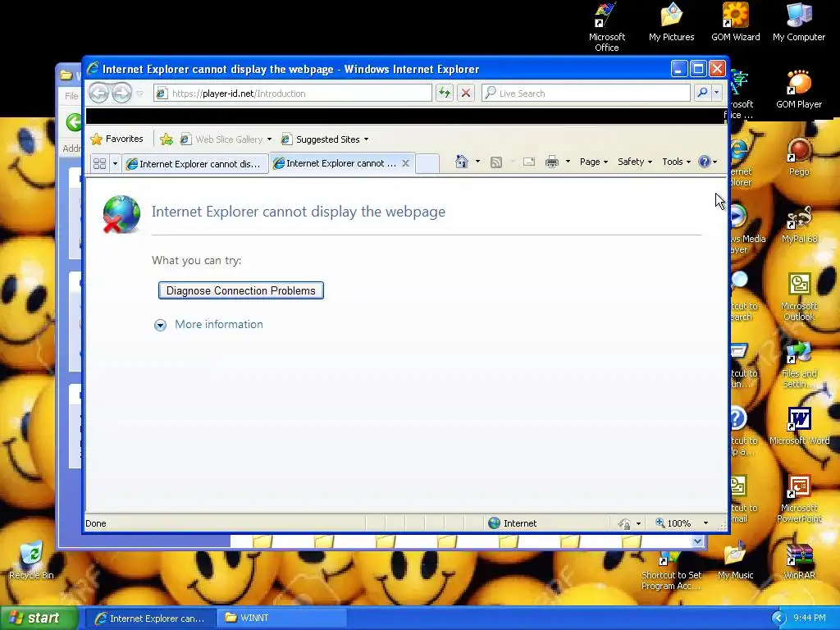Open the Home dropdown arrow

[x=477, y=162]
